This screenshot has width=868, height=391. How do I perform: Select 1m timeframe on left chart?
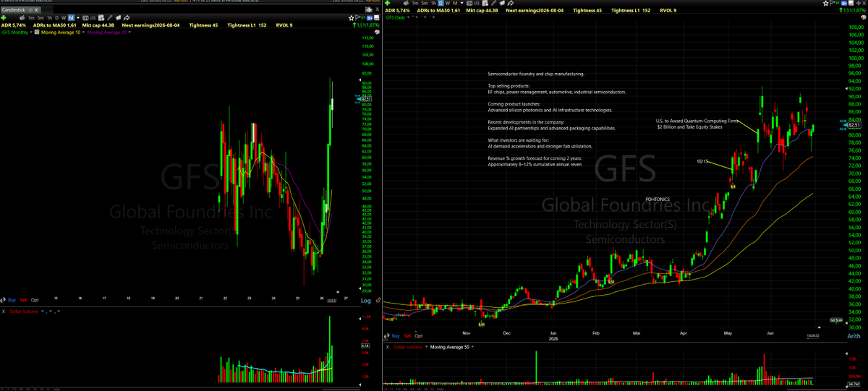31,17
